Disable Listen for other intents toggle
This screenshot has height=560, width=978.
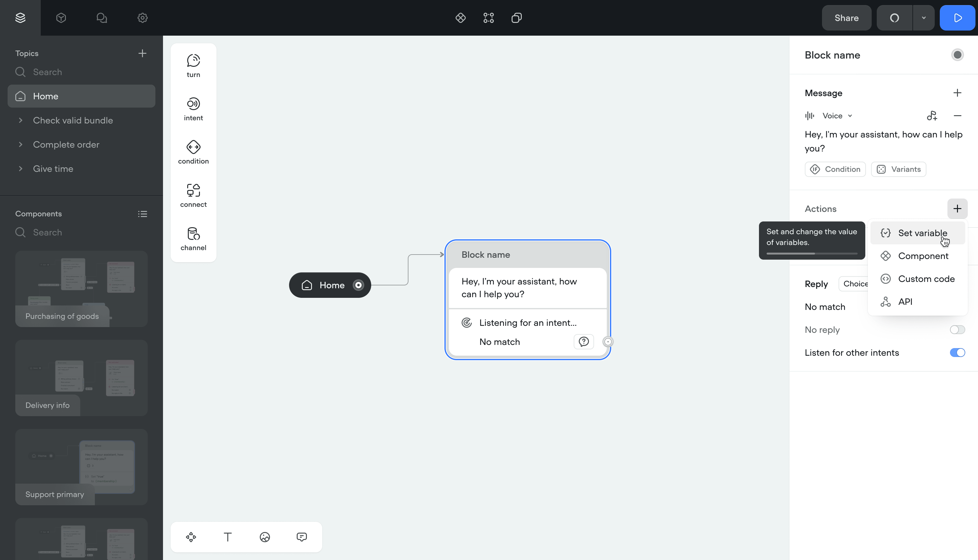point(957,353)
